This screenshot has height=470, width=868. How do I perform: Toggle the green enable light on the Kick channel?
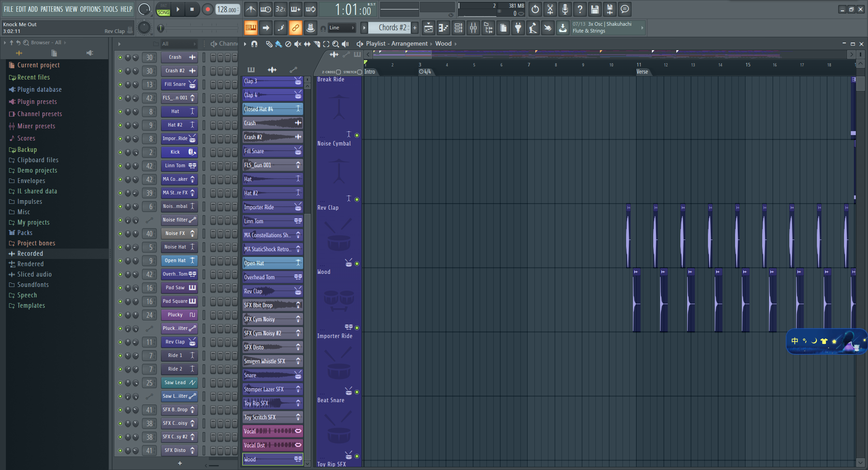(120, 152)
